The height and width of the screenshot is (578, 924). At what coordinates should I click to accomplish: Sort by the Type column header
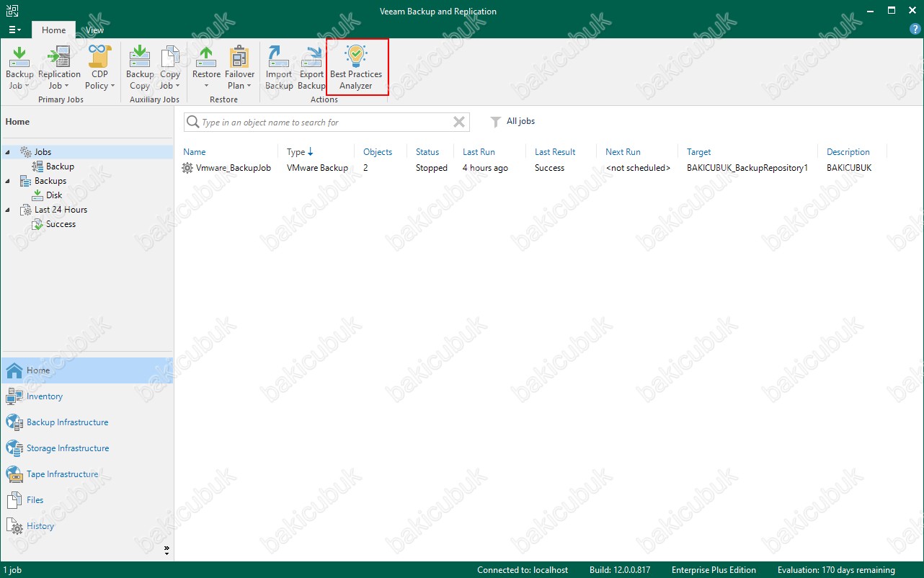pos(296,152)
